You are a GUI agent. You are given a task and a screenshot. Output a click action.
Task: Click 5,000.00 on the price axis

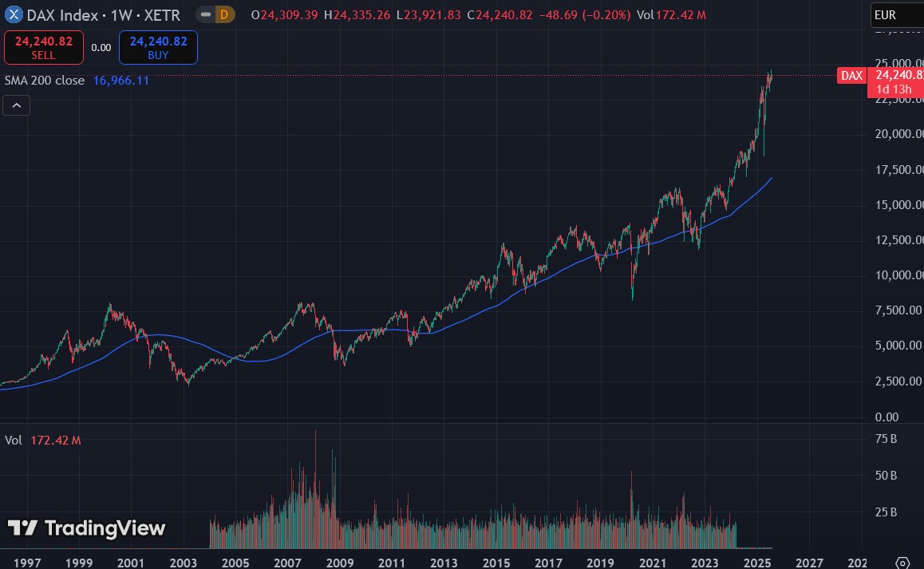[x=899, y=346]
